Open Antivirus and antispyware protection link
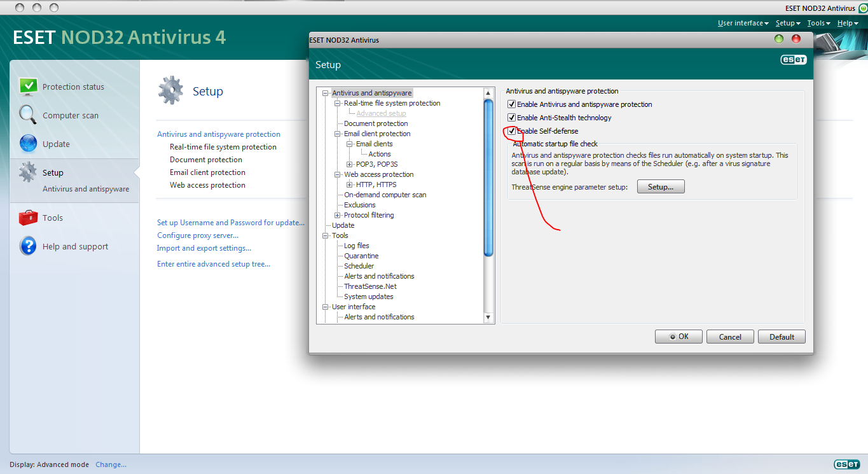 pyautogui.click(x=219, y=134)
